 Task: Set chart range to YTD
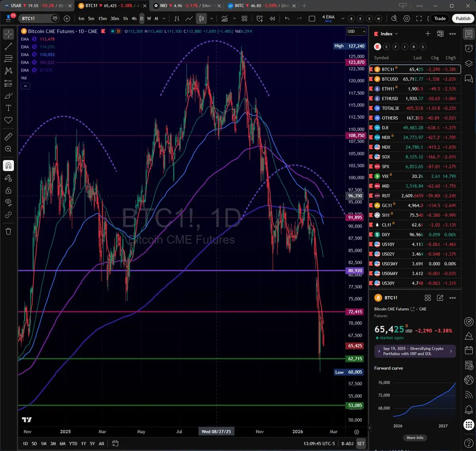click(x=73, y=443)
